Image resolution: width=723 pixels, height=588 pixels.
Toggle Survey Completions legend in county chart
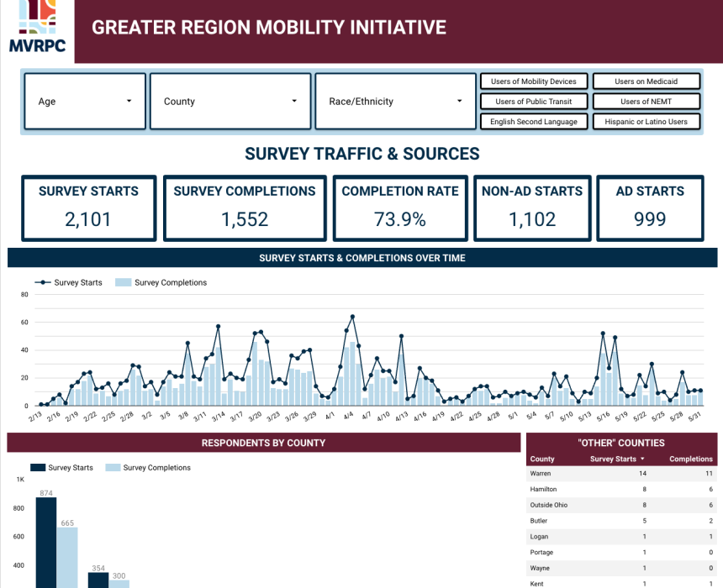point(148,467)
